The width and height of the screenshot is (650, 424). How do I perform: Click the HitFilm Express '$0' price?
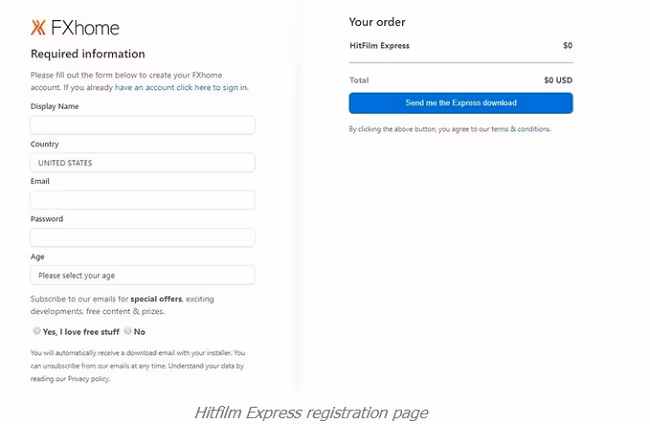pyautogui.click(x=567, y=46)
